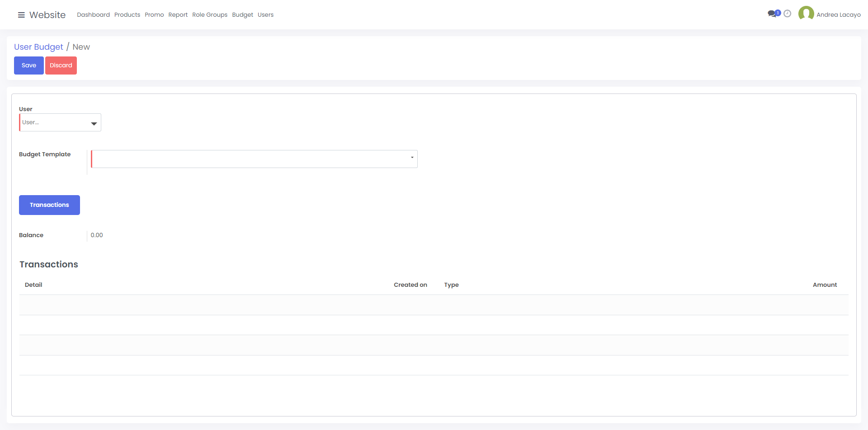This screenshot has width=868, height=430.
Task: Click the clock activities icon
Action: click(x=787, y=14)
